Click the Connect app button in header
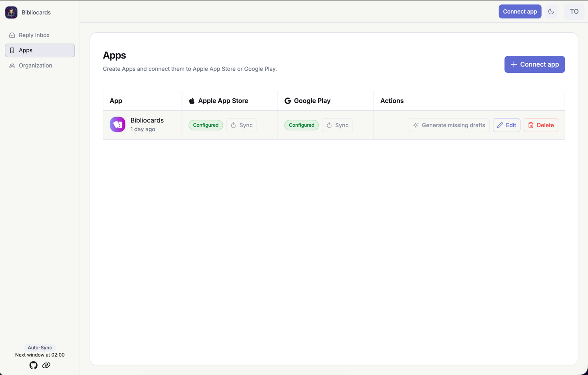Image resolution: width=588 pixels, height=375 pixels. coord(520,12)
